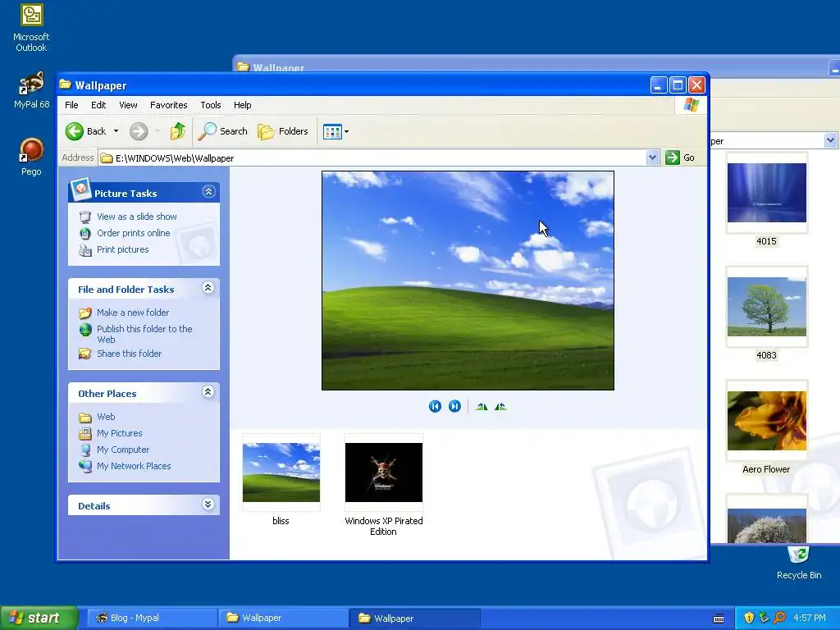Viewport: 840px width, 630px height.
Task: Click the shared folder hand icon
Action: [85, 354]
